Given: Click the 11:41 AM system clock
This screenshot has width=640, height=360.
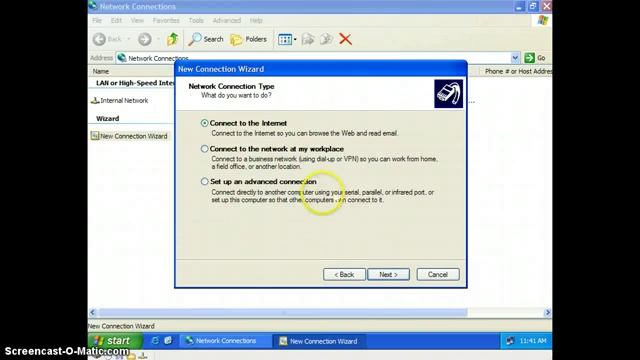Looking at the screenshot, I should 533,341.
